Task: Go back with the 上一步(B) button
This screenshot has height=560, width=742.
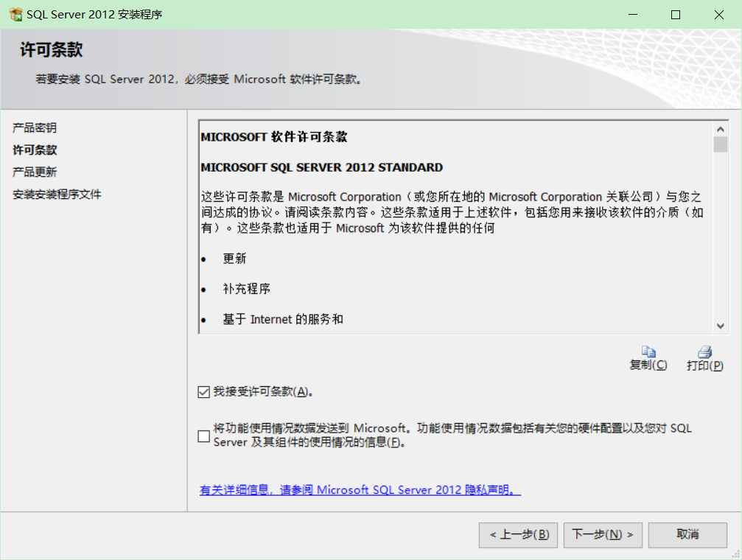Action: tap(518, 535)
